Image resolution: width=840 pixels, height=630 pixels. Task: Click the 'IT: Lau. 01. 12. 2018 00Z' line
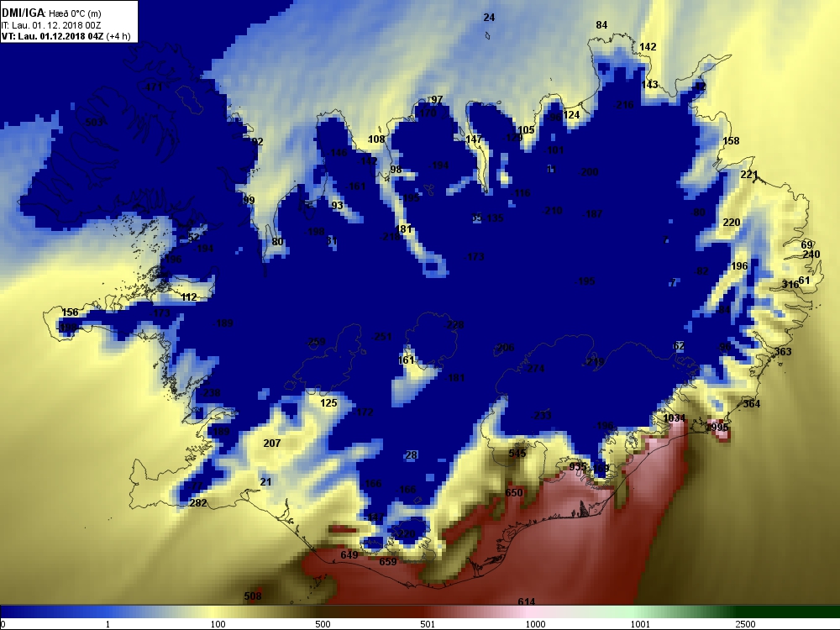coord(51,25)
